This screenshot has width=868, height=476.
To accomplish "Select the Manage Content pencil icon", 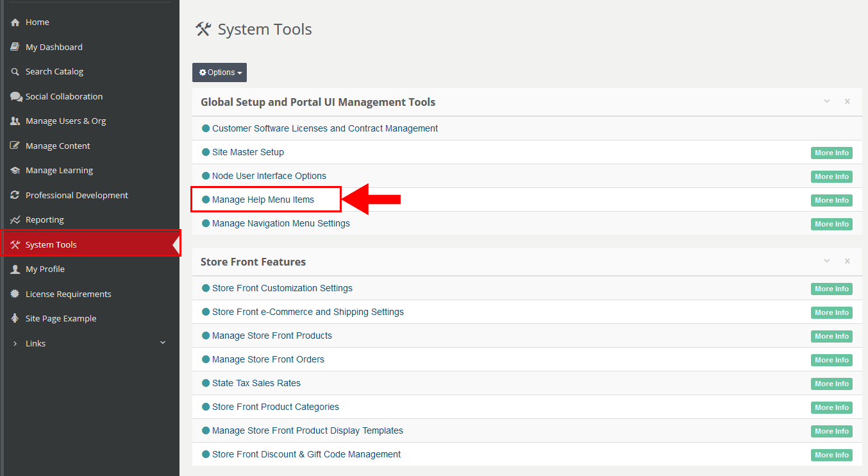I will coord(14,146).
